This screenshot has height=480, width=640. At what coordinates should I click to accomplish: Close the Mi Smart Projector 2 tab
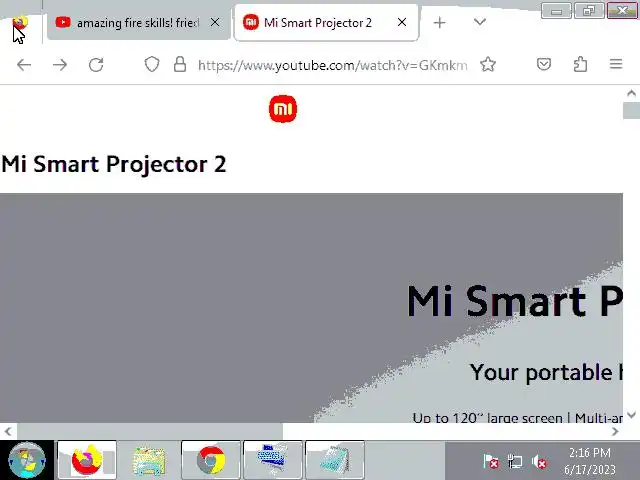pos(402,22)
